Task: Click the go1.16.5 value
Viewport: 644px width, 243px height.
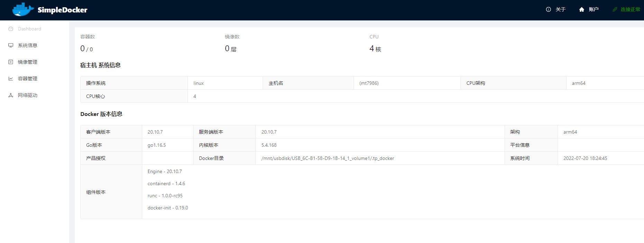Action: pos(157,145)
